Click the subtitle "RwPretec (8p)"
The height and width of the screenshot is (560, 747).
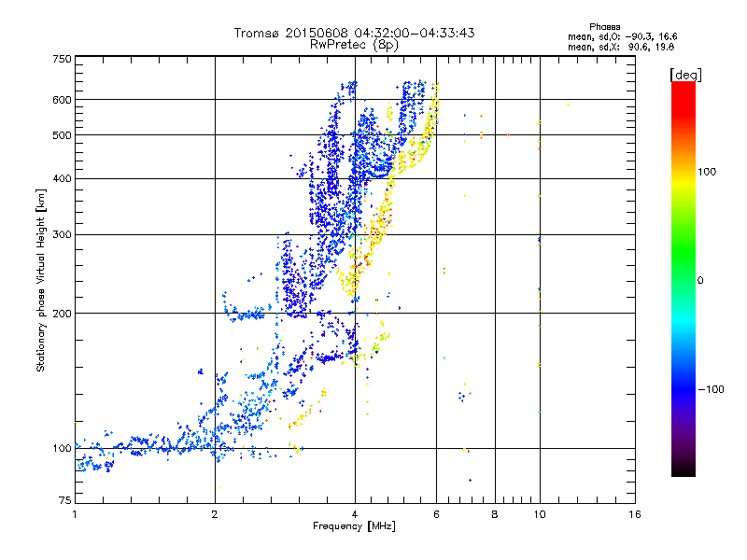tap(354, 45)
